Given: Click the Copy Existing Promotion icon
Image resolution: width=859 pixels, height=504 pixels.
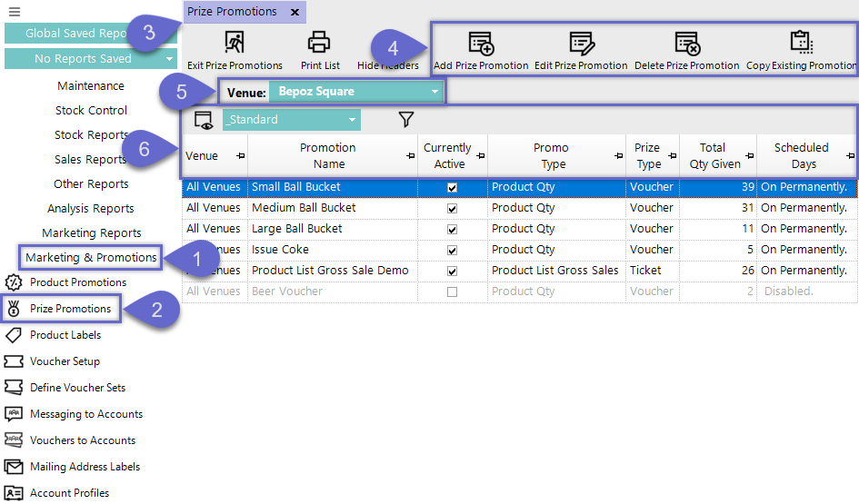Looking at the screenshot, I should (x=801, y=43).
